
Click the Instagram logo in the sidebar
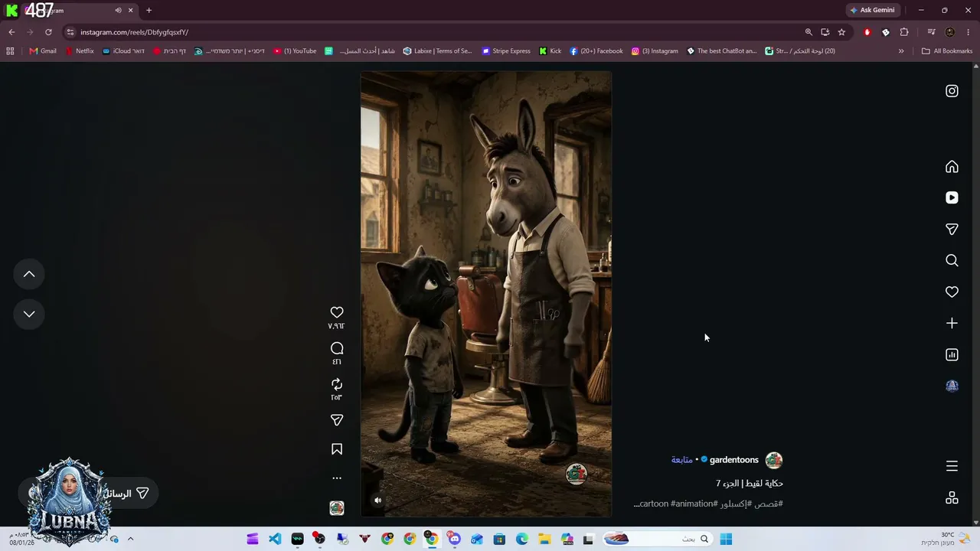click(952, 91)
